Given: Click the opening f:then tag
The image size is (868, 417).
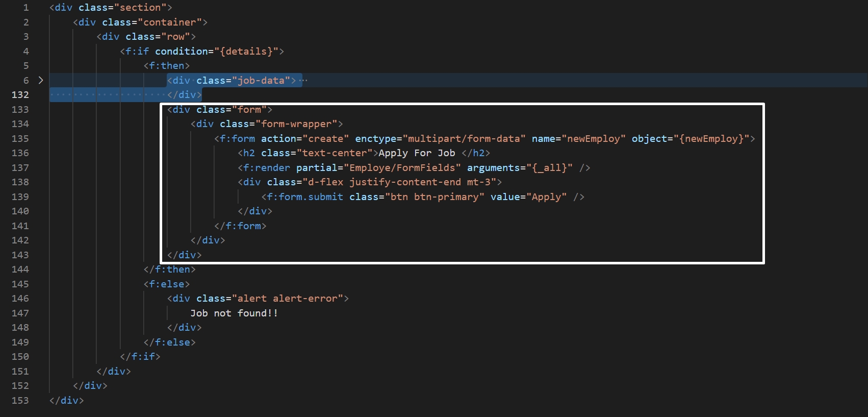Looking at the screenshot, I should [x=167, y=66].
